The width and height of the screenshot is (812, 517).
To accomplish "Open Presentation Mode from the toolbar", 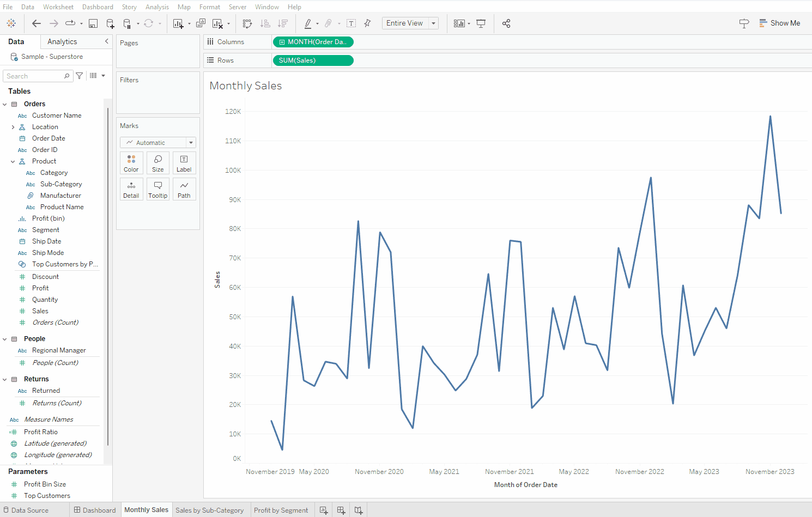I will coord(481,23).
